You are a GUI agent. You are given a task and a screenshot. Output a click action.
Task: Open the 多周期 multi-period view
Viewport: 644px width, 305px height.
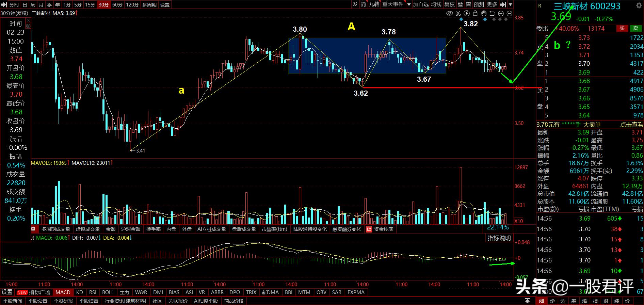pos(149,5)
